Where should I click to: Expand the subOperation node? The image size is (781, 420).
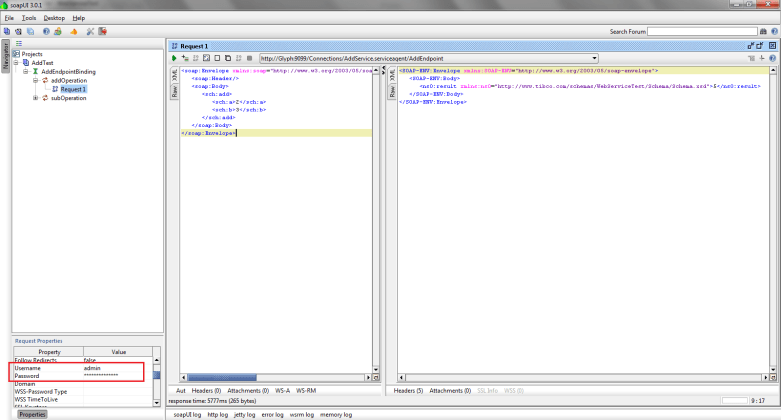tap(35, 98)
